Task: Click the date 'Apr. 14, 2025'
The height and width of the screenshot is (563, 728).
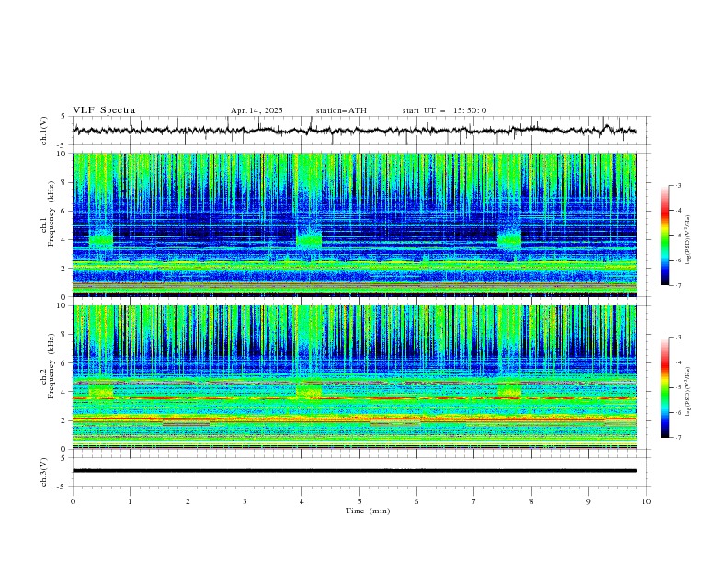Action: point(256,110)
